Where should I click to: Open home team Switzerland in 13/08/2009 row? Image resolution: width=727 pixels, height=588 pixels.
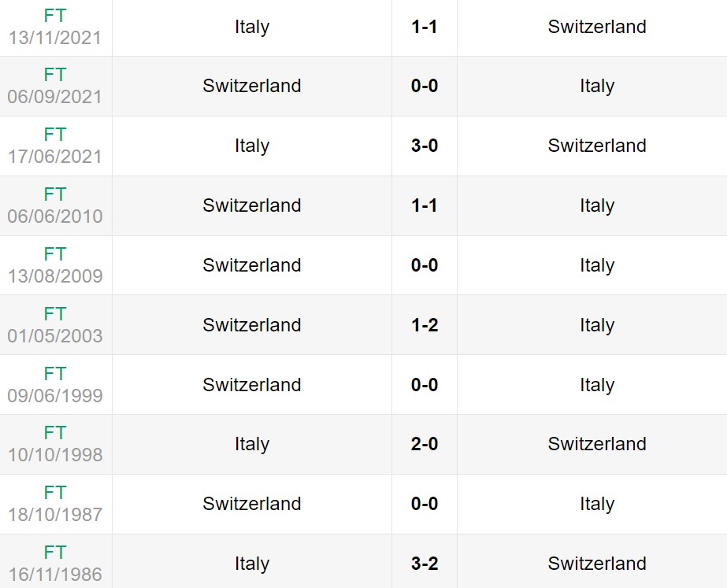[x=252, y=265]
